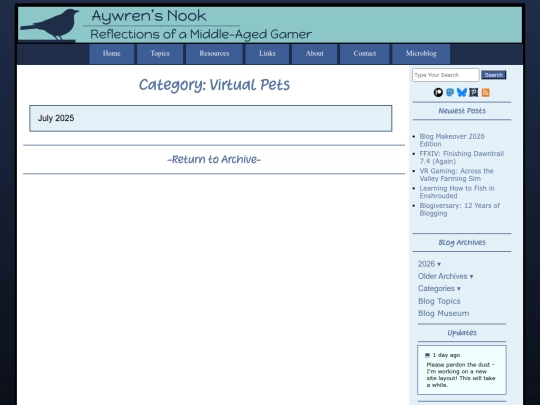Open the Blogiversary: 12 Years of Blogging post

tap(459, 209)
